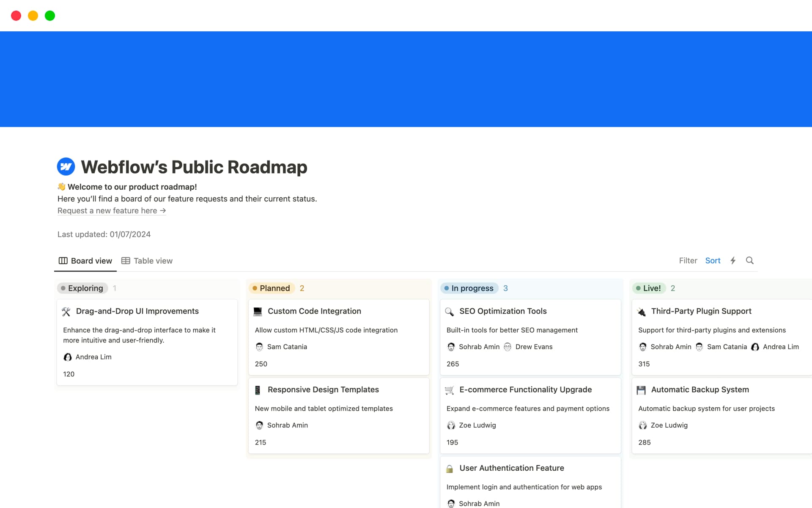Open the Filter options

688,260
